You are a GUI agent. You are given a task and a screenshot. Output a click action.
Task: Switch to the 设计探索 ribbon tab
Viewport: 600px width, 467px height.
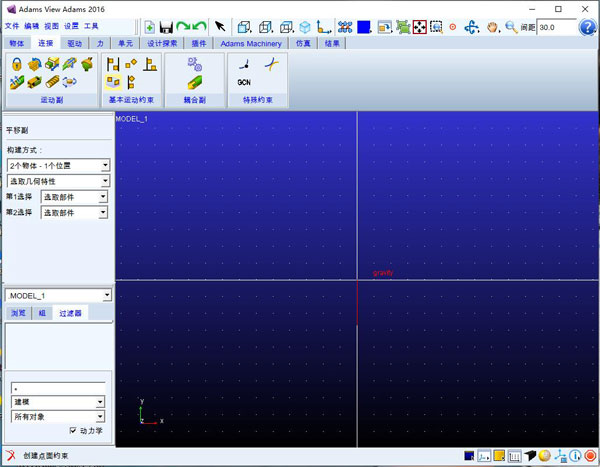tap(162, 43)
